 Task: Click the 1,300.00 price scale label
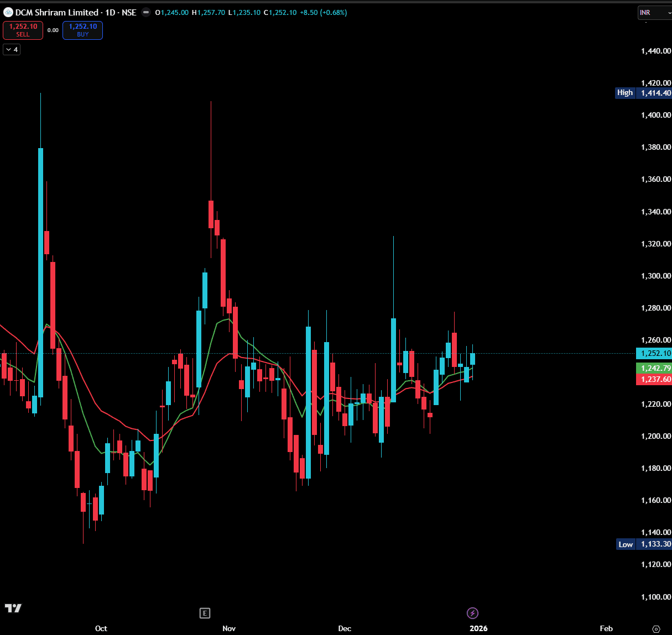(655, 276)
